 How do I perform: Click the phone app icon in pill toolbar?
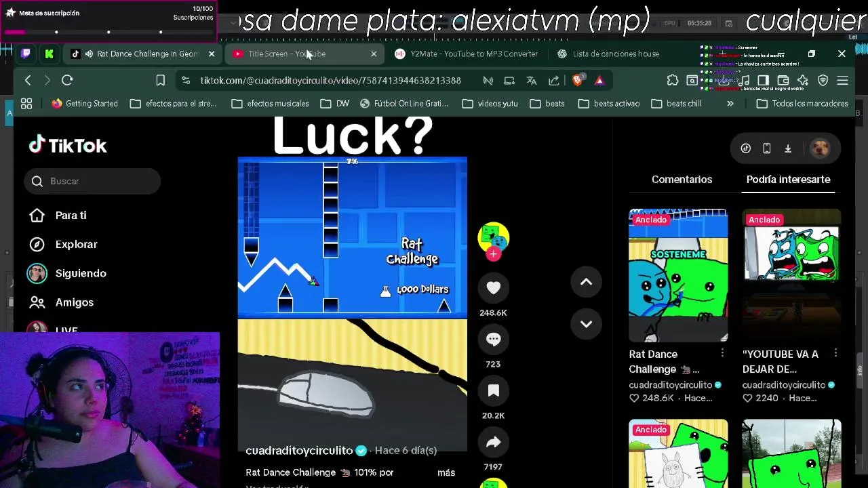[x=767, y=148]
